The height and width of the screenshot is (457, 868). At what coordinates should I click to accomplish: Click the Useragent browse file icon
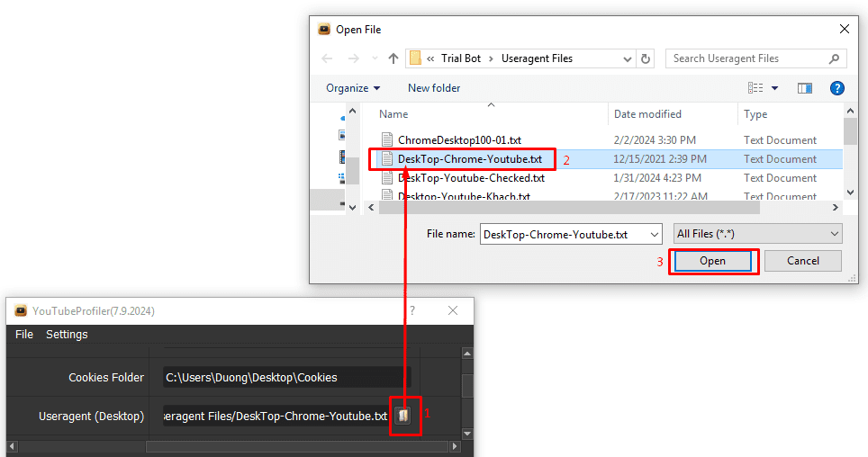click(403, 416)
